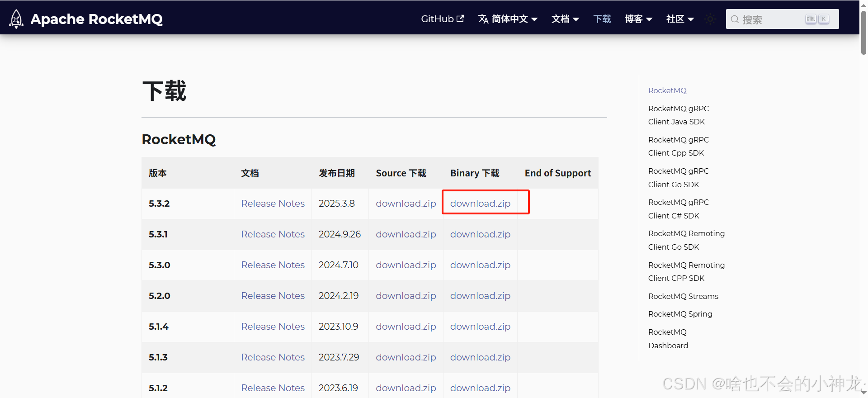Screen dimensions: 868x398
Task: Expand the 文档 dropdown menu
Action: tap(565, 19)
